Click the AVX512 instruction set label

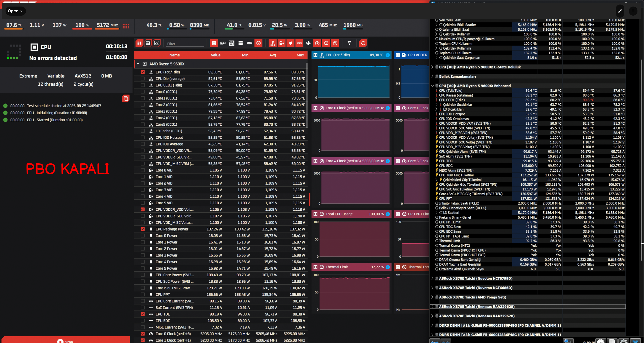point(83,76)
